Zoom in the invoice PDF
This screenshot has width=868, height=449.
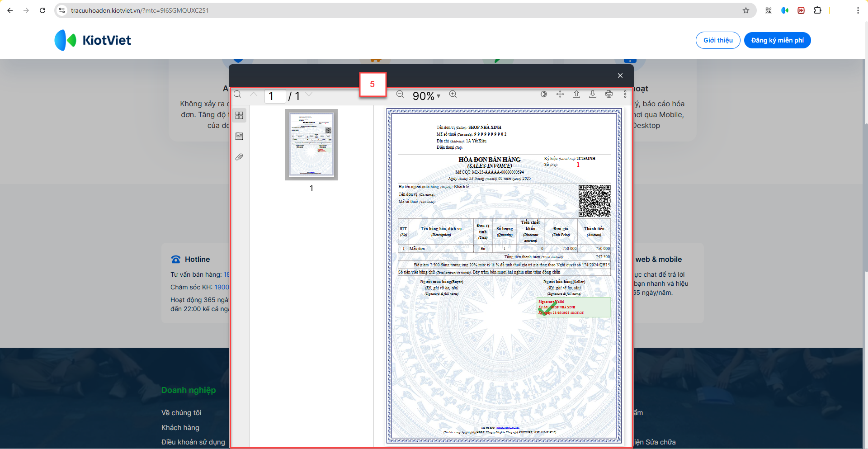(453, 94)
